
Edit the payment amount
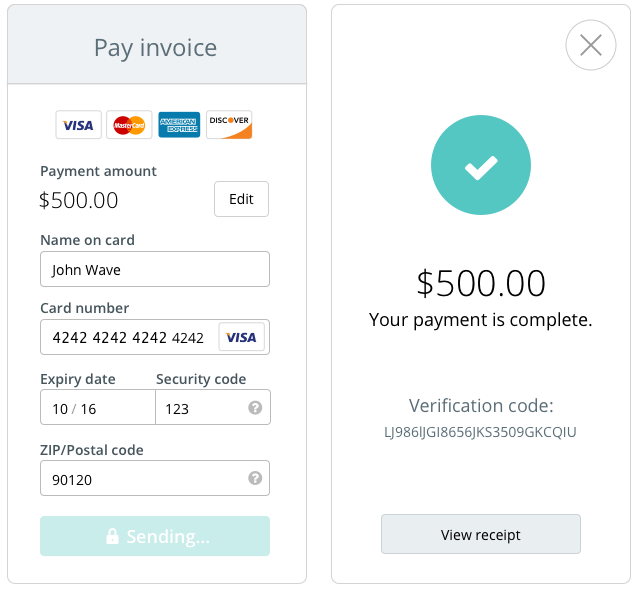point(241,199)
